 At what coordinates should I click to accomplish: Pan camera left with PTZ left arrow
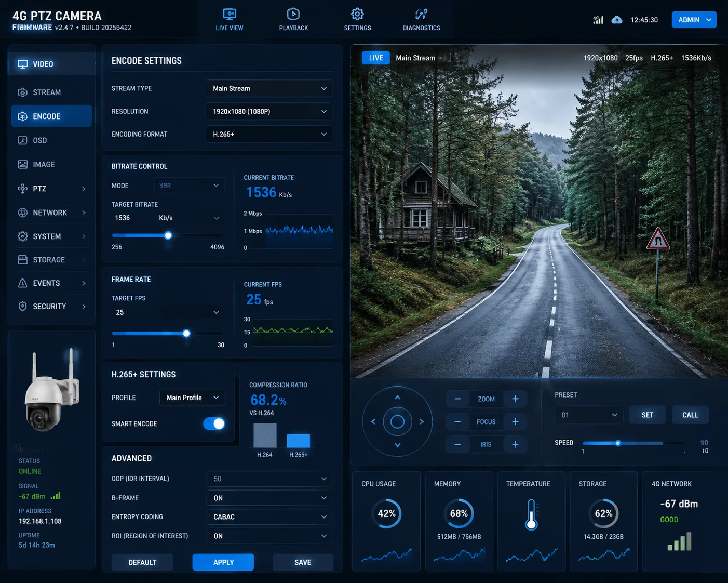373,421
